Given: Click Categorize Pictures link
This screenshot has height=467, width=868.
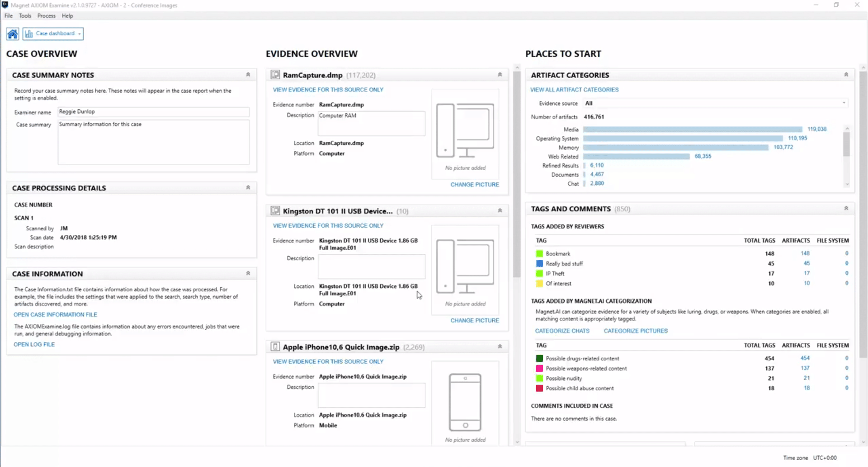Looking at the screenshot, I should pyautogui.click(x=636, y=331).
